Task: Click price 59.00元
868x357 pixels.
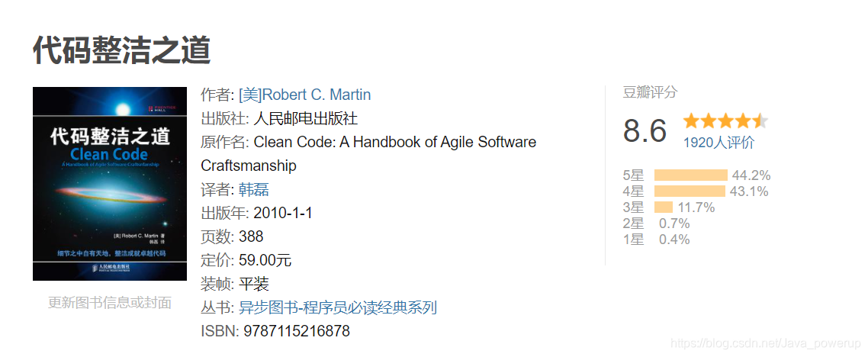Action: (265, 260)
